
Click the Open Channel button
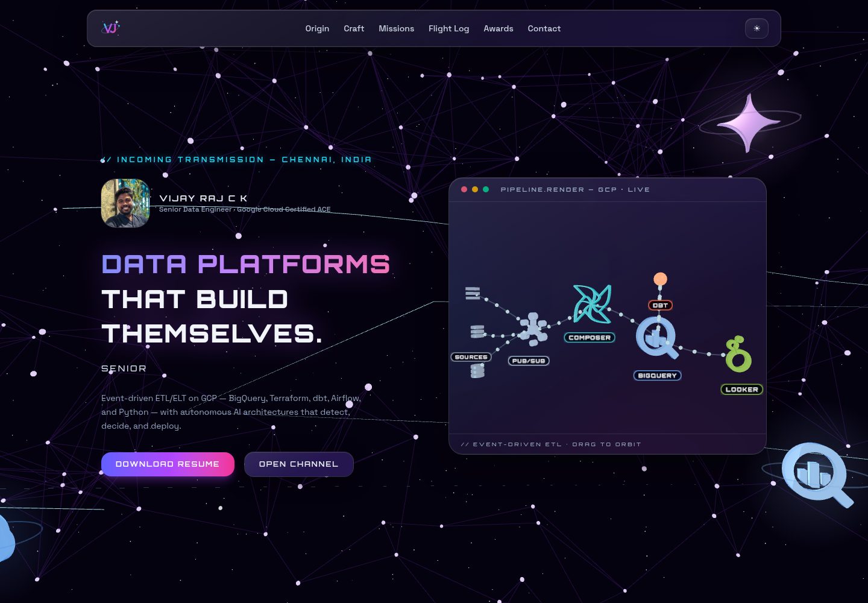[298, 464]
